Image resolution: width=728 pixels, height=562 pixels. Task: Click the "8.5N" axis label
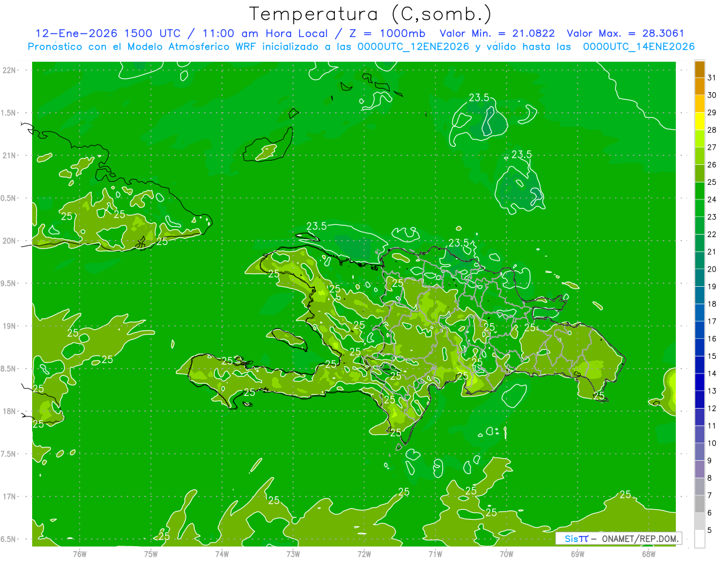coord(9,369)
